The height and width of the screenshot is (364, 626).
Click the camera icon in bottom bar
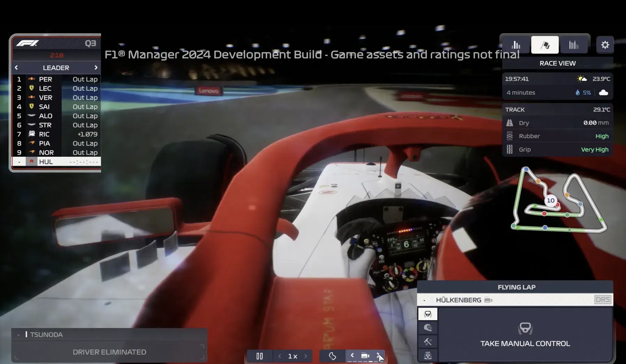click(365, 356)
